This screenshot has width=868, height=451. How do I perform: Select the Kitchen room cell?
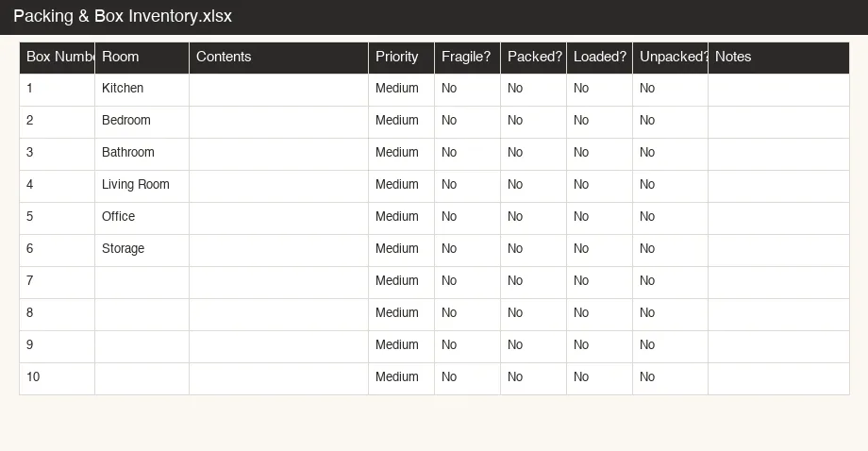pos(142,90)
